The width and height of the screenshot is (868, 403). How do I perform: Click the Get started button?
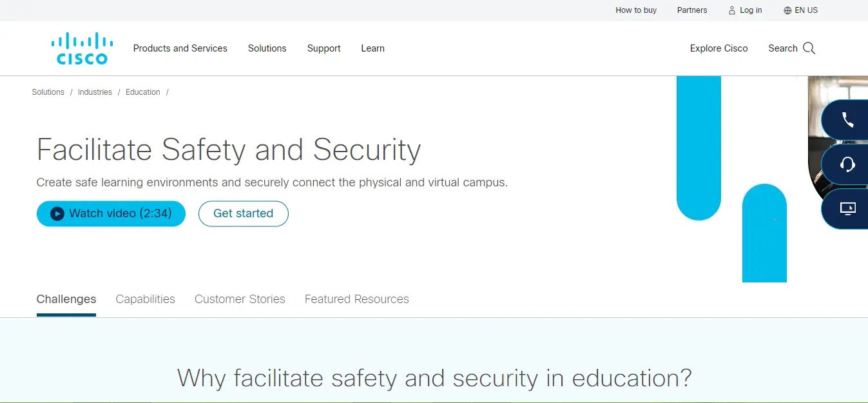[x=243, y=213]
